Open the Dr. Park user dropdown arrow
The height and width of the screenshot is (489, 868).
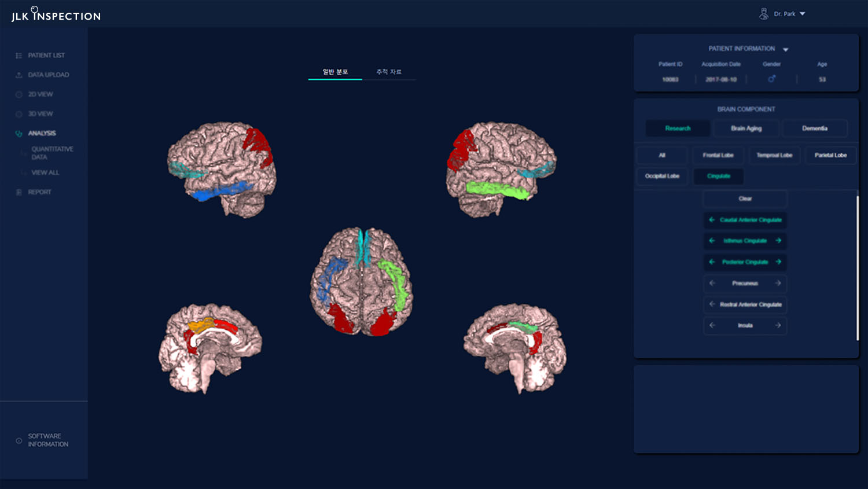coord(802,14)
